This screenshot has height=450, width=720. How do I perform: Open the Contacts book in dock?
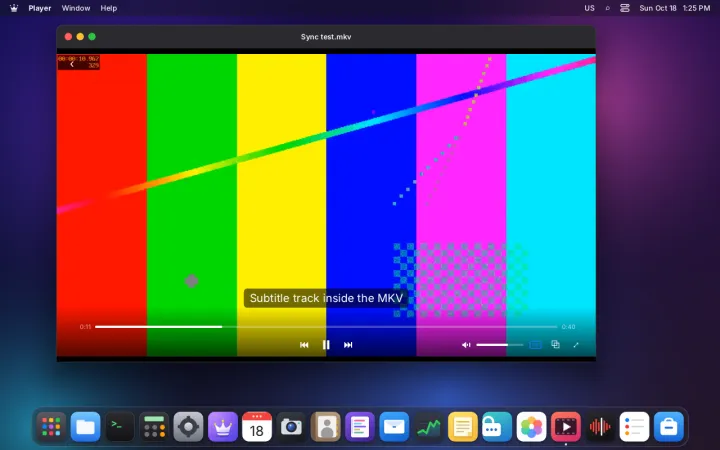326,427
